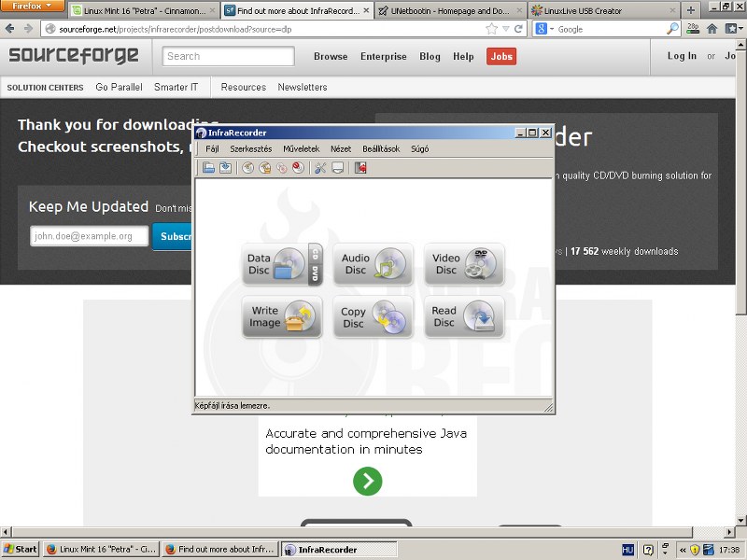Open SourceForge Blog link

click(430, 56)
